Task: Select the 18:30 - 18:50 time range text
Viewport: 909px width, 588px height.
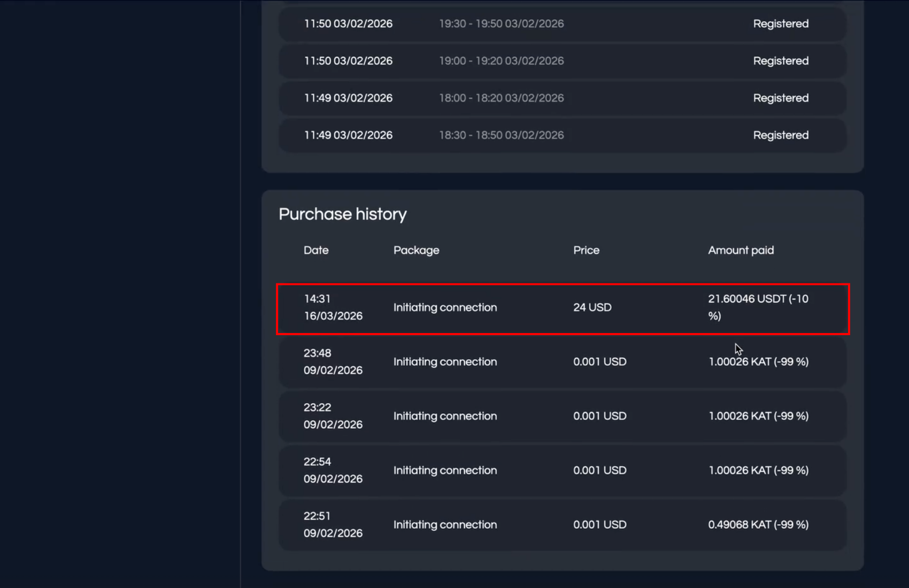Action: [x=501, y=135]
